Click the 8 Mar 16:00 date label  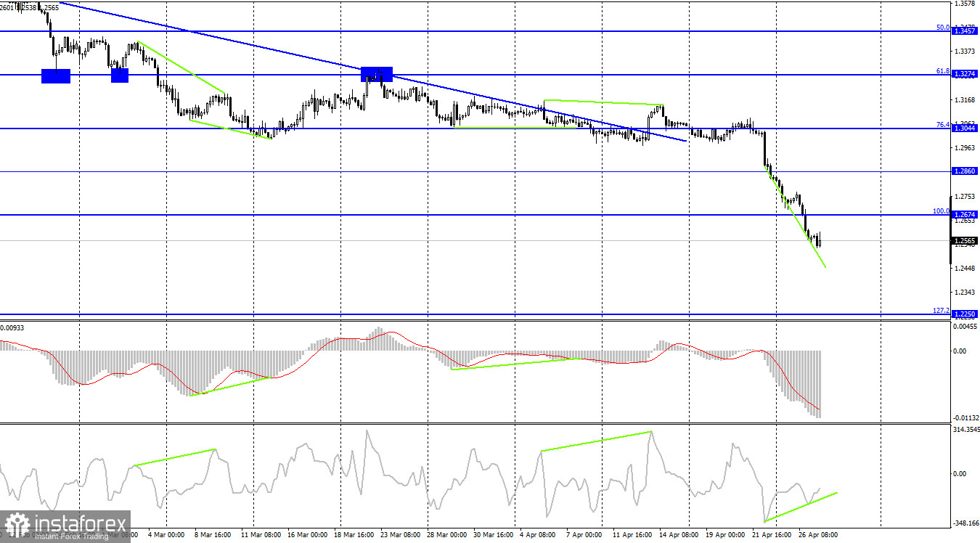tap(211, 534)
